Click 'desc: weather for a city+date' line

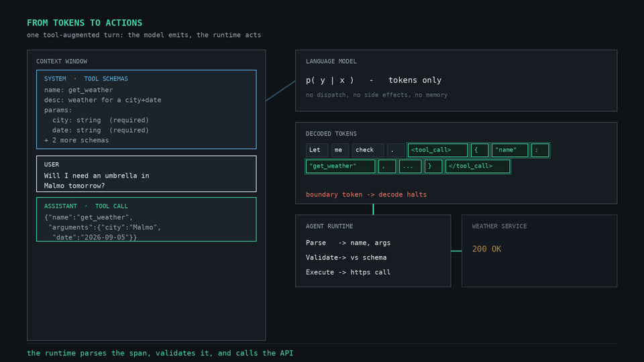point(103,100)
